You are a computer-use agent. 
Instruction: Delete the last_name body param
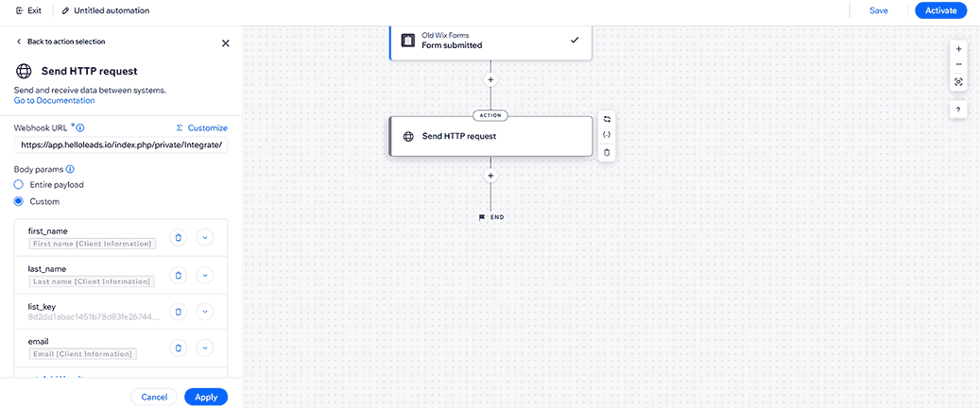coord(178,275)
